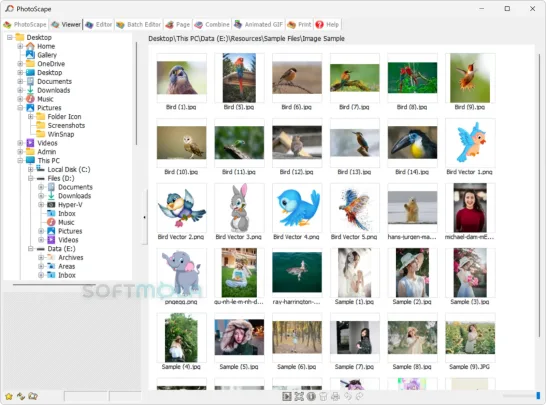Expand the Documents node under Desktop
Screen dimensions: 546x405
[20, 81]
